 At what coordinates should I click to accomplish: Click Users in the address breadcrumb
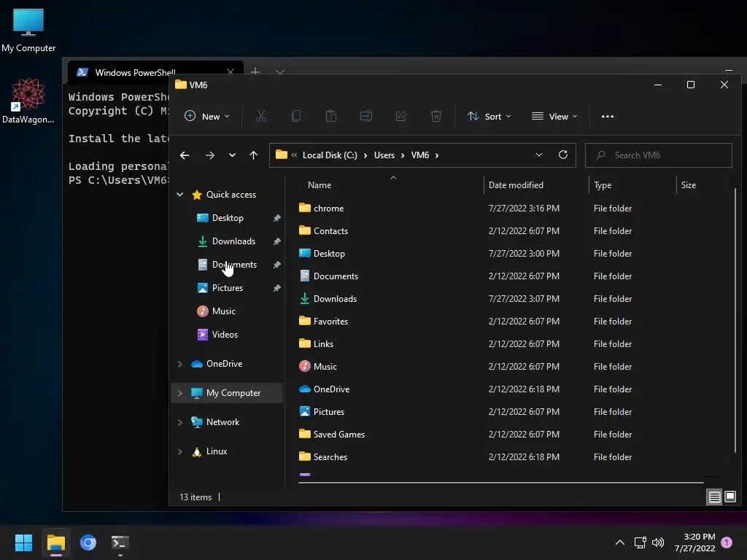pyautogui.click(x=384, y=155)
